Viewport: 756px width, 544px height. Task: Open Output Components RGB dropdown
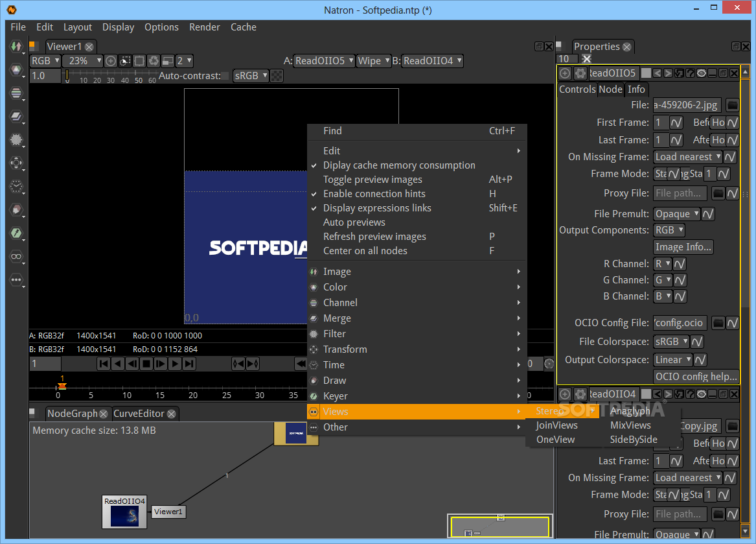click(x=669, y=230)
